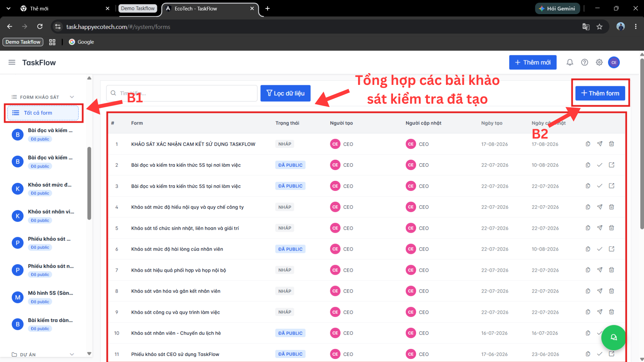
Task: Reload the current page
Action: (x=40, y=27)
